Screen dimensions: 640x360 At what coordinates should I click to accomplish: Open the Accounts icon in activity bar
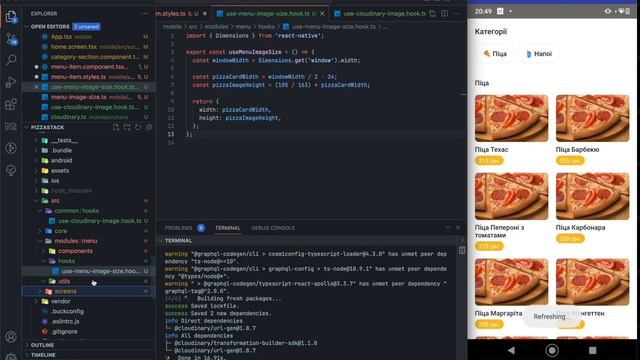[x=11, y=337]
